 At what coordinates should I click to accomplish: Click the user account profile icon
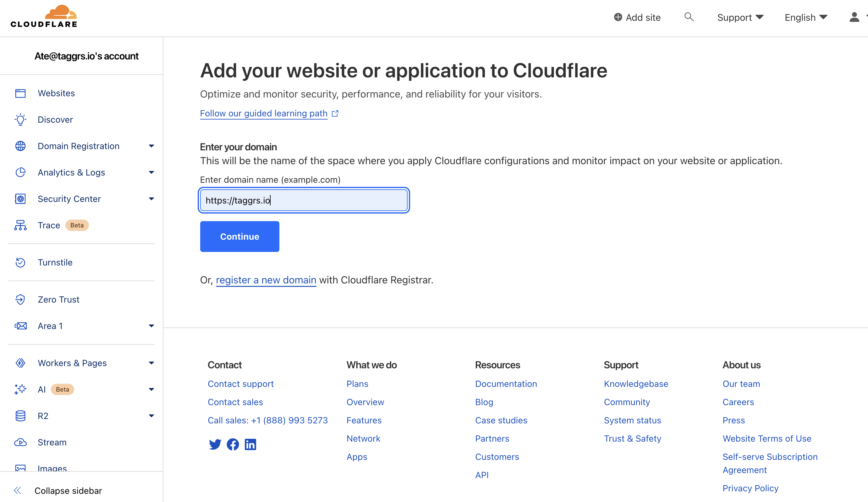(854, 17)
